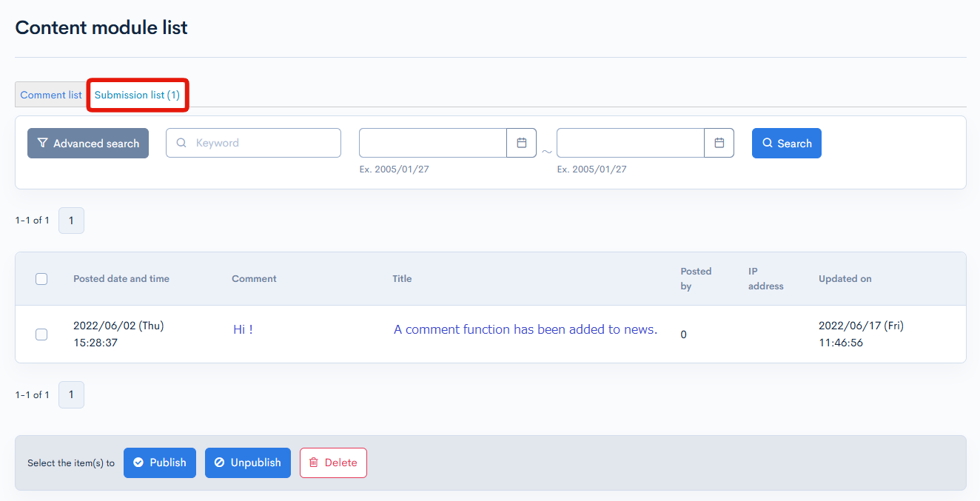This screenshot has height=501, width=980.
Task: Publish the selected items
Action: click(160, 463)
